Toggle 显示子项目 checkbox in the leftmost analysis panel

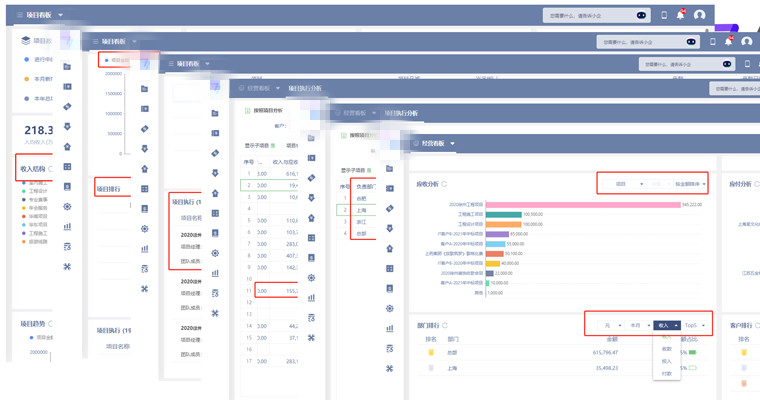point(273,145)
